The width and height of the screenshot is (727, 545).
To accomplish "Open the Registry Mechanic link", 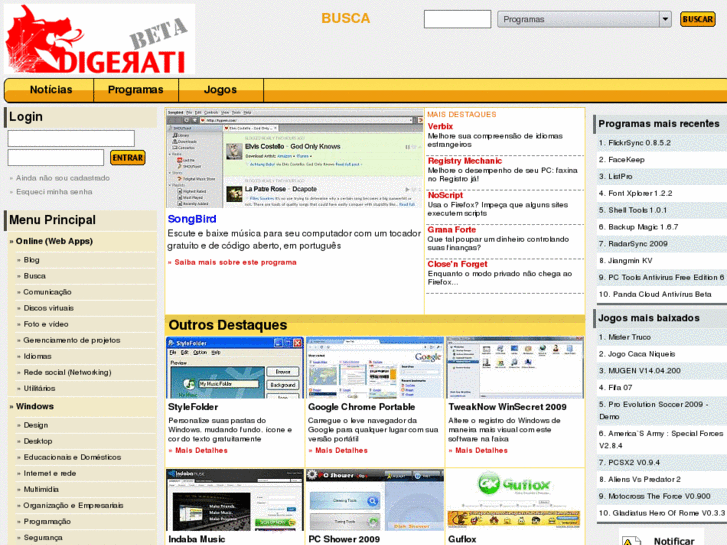I will 465,161.
